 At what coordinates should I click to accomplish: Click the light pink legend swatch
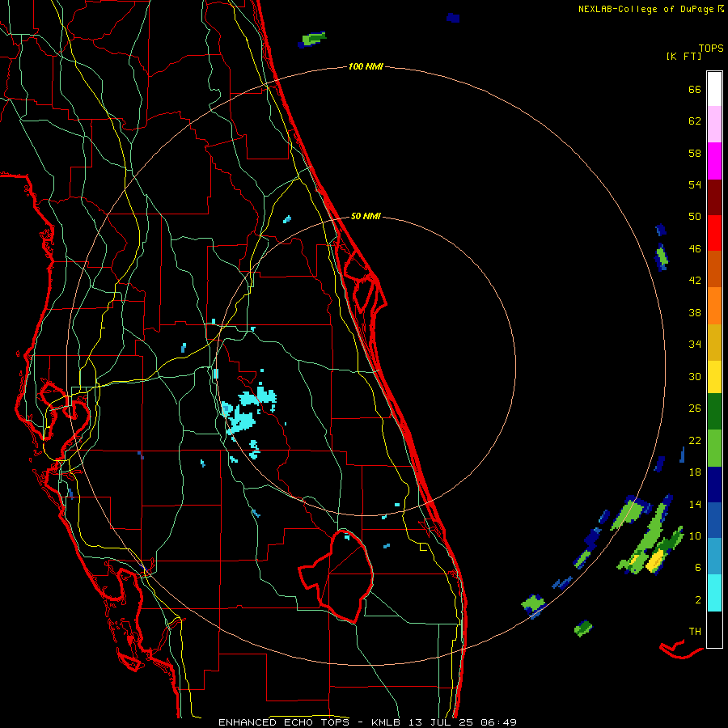pyautogui.click(x=714, y=124)
